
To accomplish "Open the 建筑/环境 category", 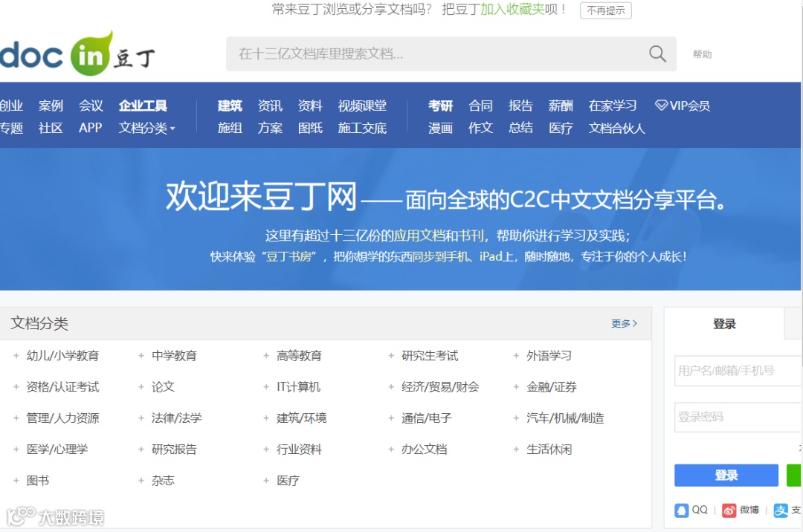I will [x=302, y=418].
